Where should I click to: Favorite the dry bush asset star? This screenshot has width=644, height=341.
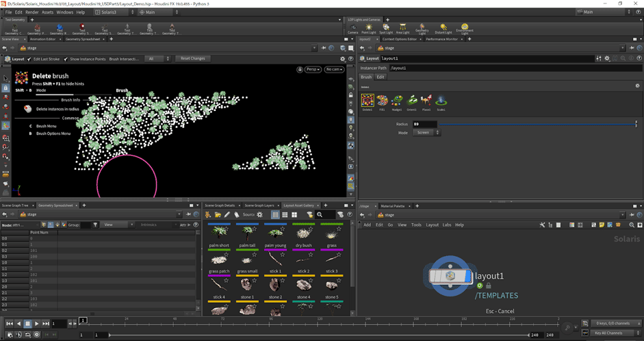pyautogui.click(x=311, y=229)
